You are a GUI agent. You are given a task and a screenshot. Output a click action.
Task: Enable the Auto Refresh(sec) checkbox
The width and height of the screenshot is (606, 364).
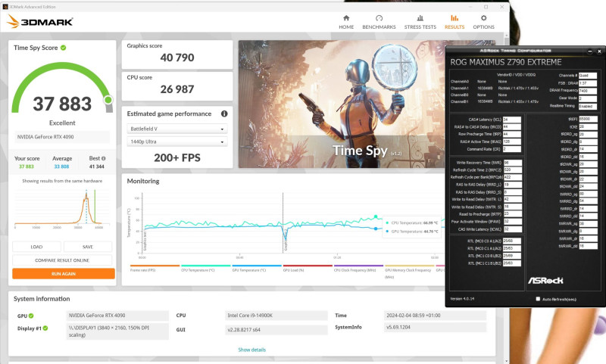538,299
